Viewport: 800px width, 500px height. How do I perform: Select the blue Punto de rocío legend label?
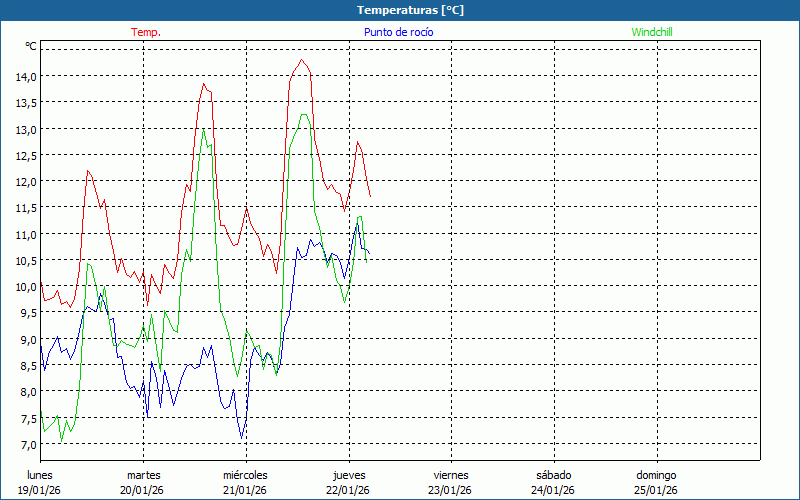click(398, 32)
